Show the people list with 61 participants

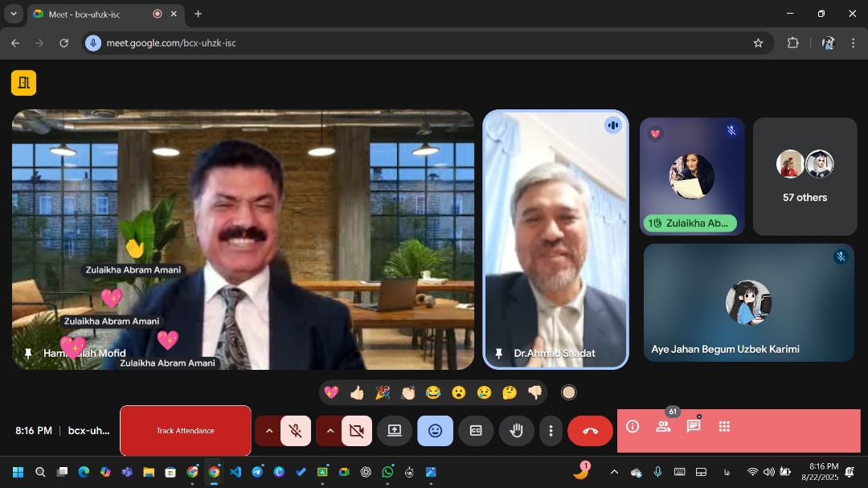click(663, 427)
